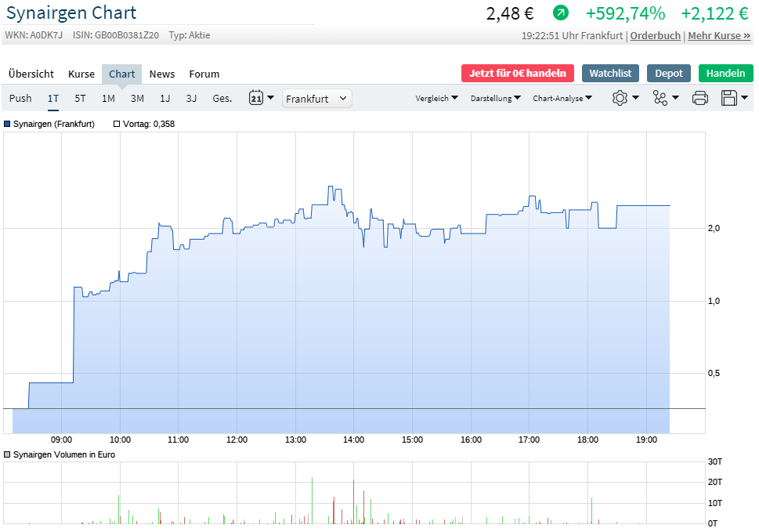Image resolution: width=759 pixels, height=532 pixels.
Task: Add stock via Watchlist button
Action: click(611, 73)
